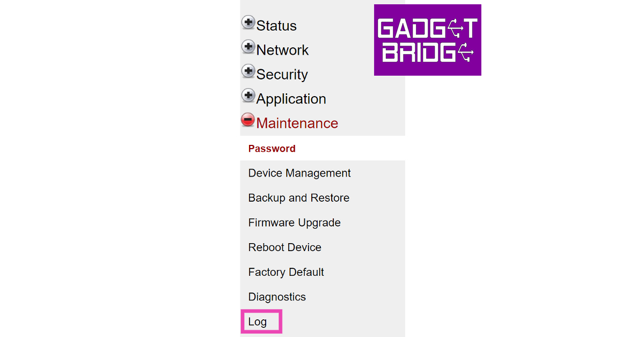
Task: Collapse Maintenance with the red minus icon
Action: [248, 120]
